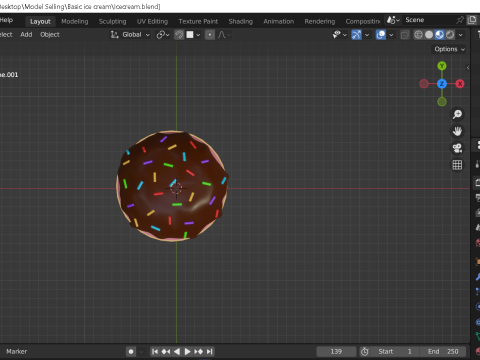480x360 pixels.
Task: Play the animation forward
Action: [187, 352]
